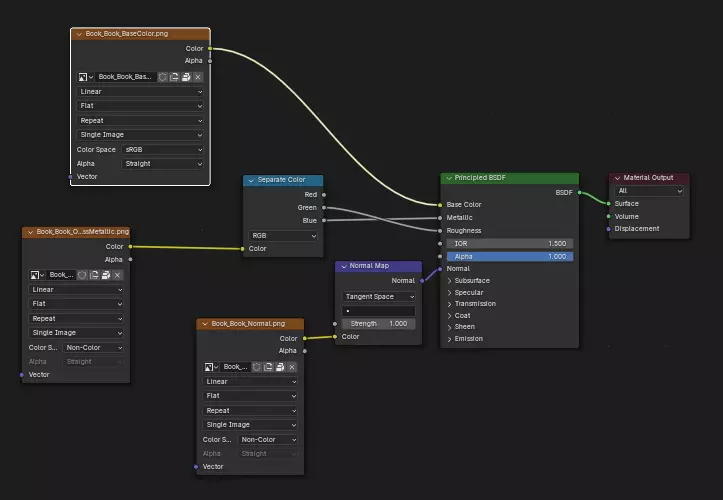Open Straight alpha dropdown in BaseColor node

163,164
